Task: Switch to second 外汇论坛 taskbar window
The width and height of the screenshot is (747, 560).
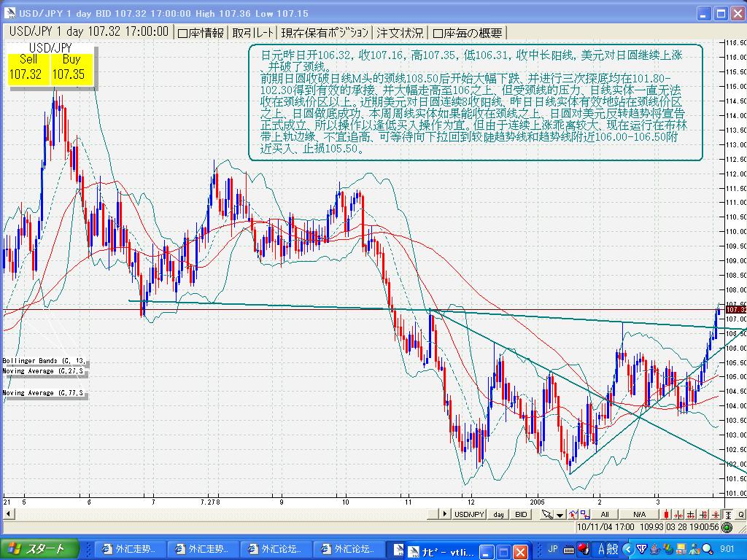Action: click(348, 549)
